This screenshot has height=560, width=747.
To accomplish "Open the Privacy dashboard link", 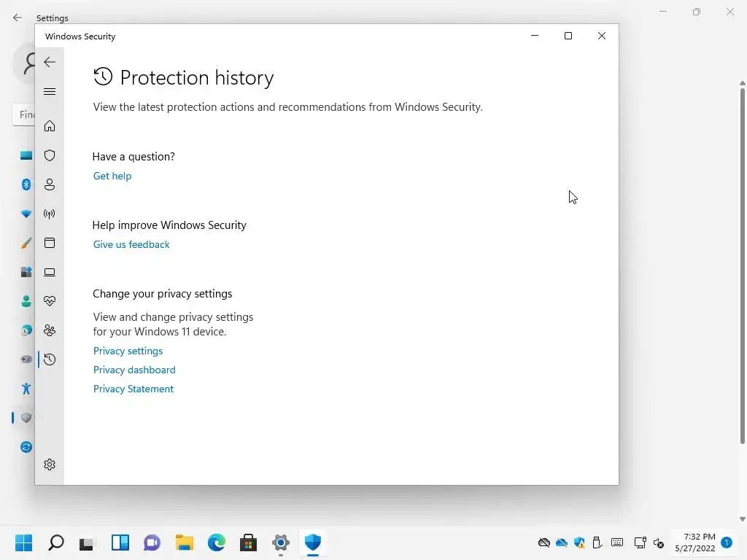I will (x=134, y=370).
